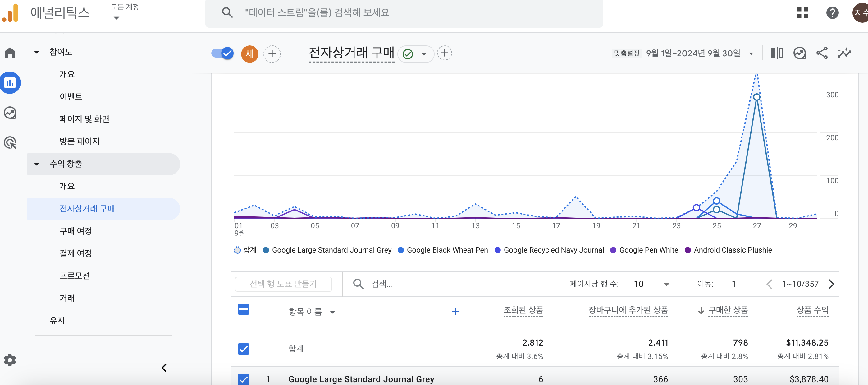The width and height of the screenshot is (868, 385).
Task: Go to previous page of table rows
Action: [769, 284]
